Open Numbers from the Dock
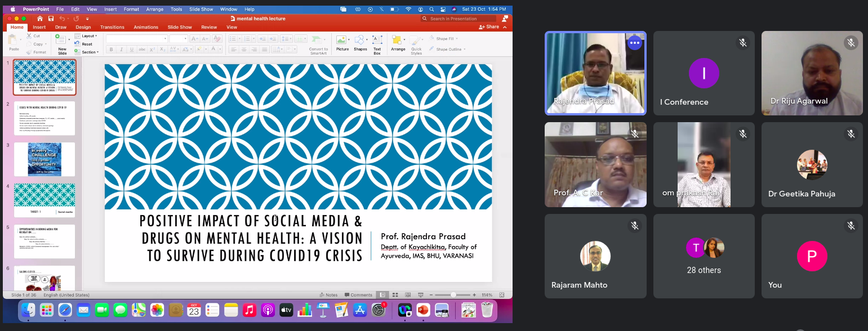Screen dimensions: 868x331 point(305,310)
